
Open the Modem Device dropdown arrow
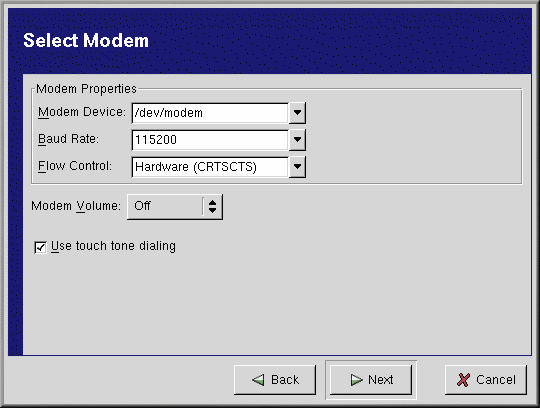[x=297, y=113]
